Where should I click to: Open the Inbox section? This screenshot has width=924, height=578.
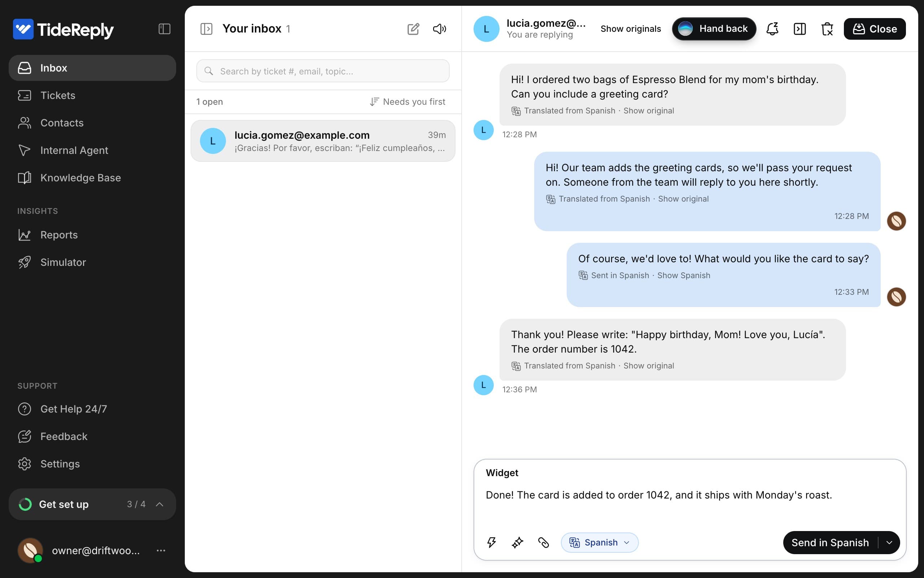92,68
